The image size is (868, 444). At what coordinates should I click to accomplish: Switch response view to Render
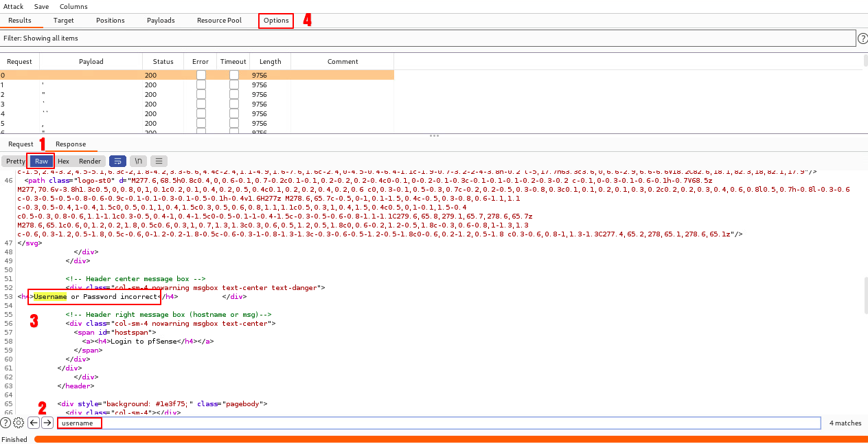90,161
